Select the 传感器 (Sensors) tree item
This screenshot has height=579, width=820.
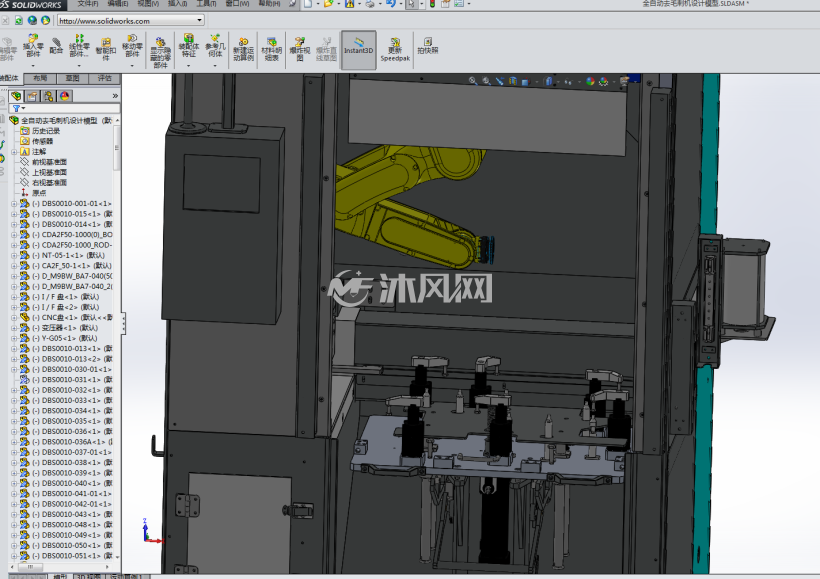tap(42, 141)
